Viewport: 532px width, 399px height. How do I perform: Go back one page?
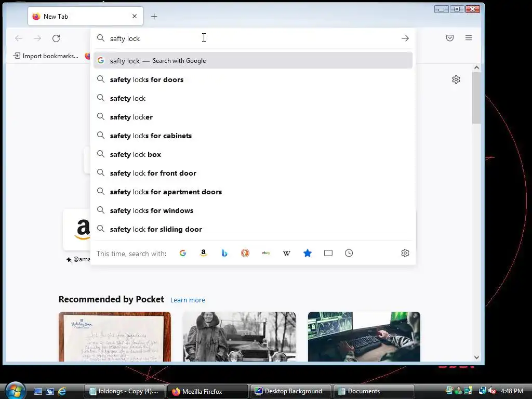tap(19, 38)
